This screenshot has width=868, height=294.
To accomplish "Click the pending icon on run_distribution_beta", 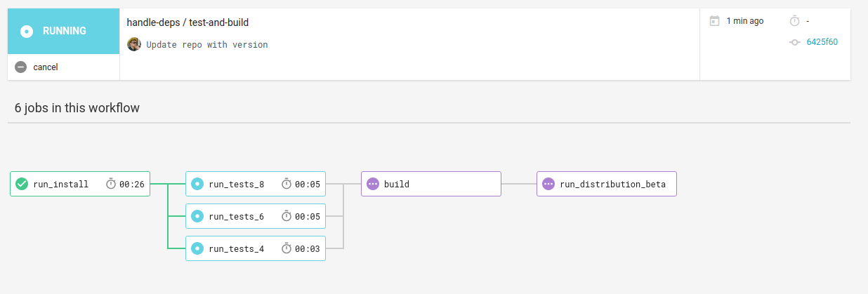I will click(x=548, y=184).
